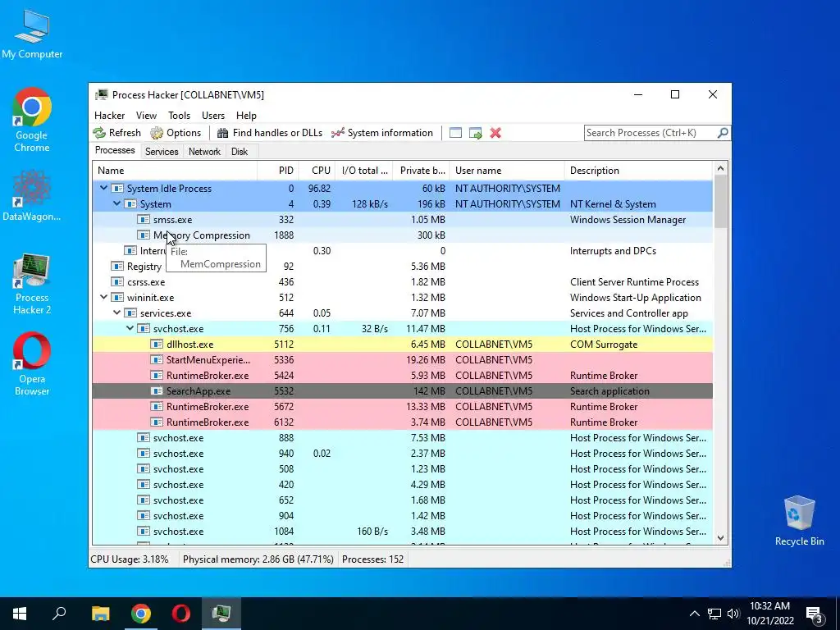Collapse svchost.exe PID 756 node

(x=130, y=328)
